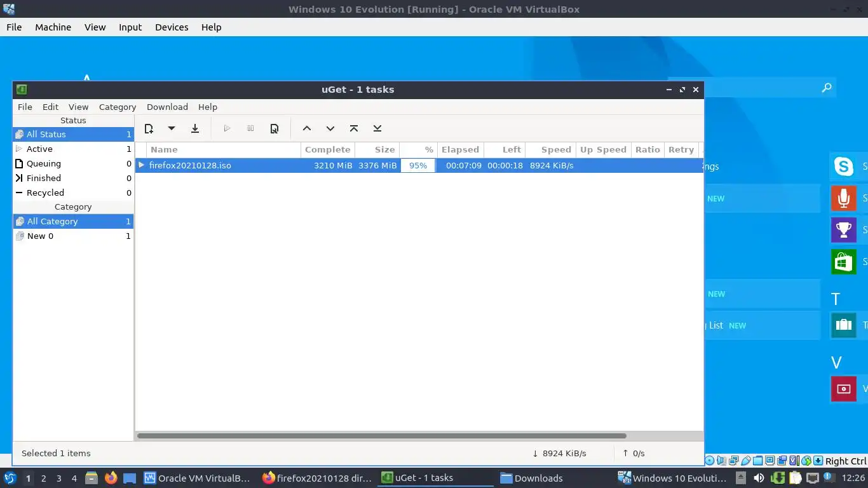
Task: Switch to Oracle VM VirtualBox taskbar entry
Action: point(197,478)
